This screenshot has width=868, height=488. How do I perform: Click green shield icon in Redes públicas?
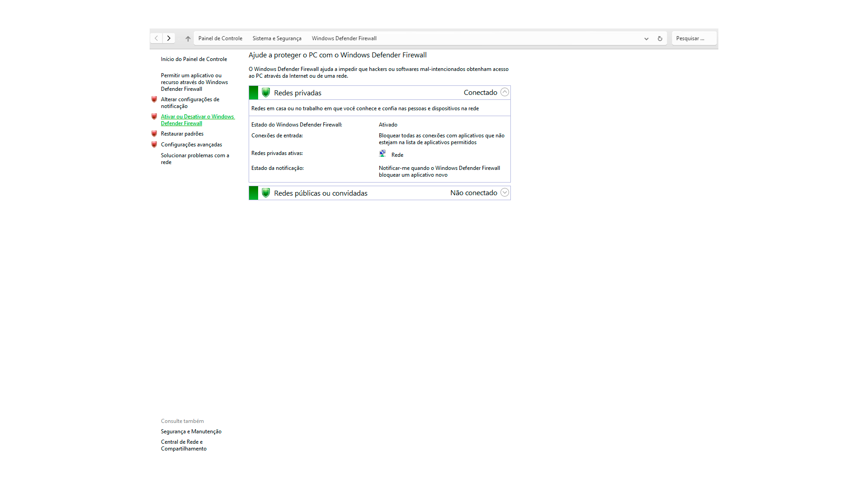tap(266, 193)
